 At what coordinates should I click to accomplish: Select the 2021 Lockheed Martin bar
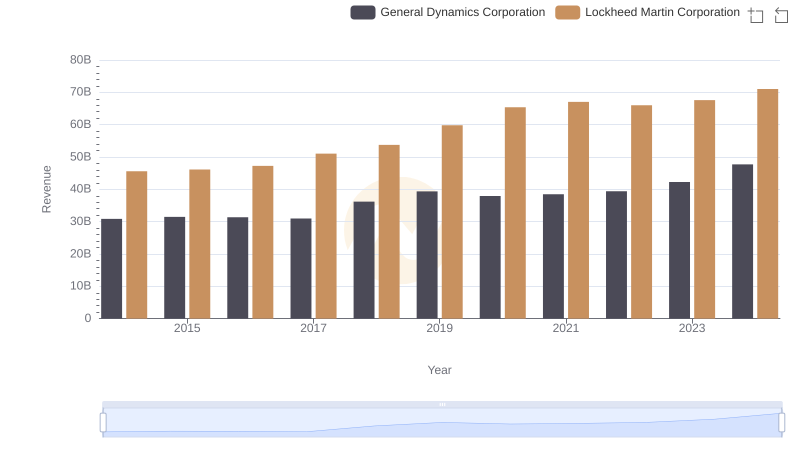pos(579,210)
